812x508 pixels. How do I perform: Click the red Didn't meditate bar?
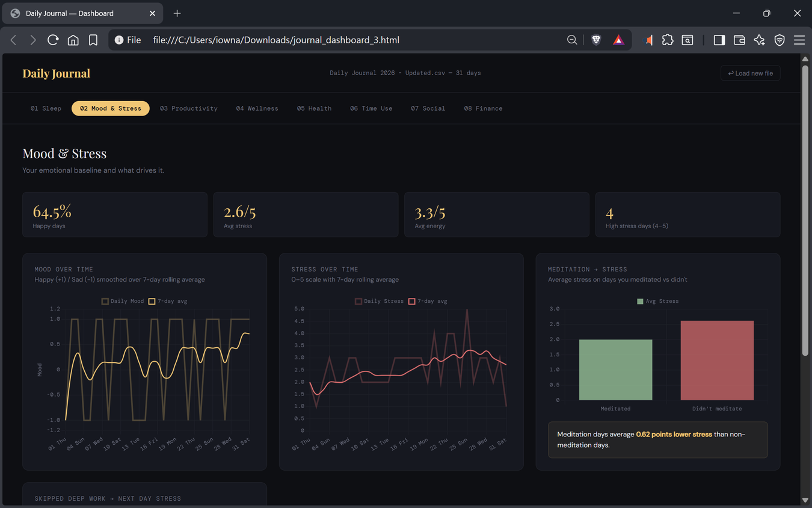(717, 360)
